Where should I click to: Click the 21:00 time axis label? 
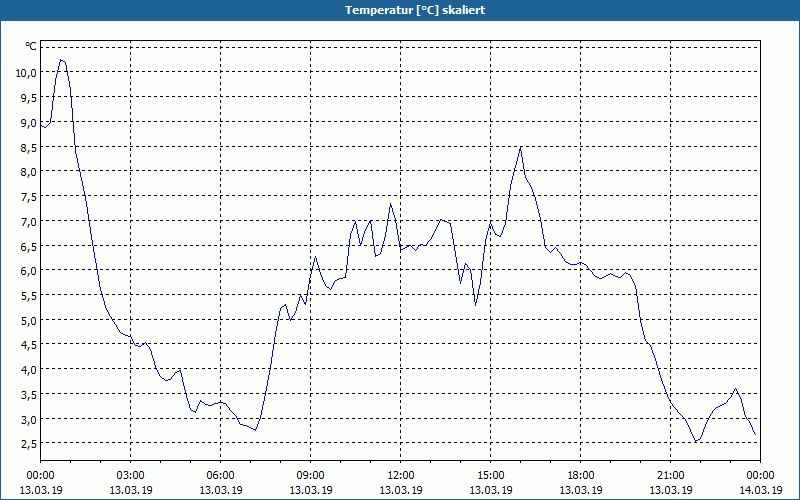coord(670,476)
